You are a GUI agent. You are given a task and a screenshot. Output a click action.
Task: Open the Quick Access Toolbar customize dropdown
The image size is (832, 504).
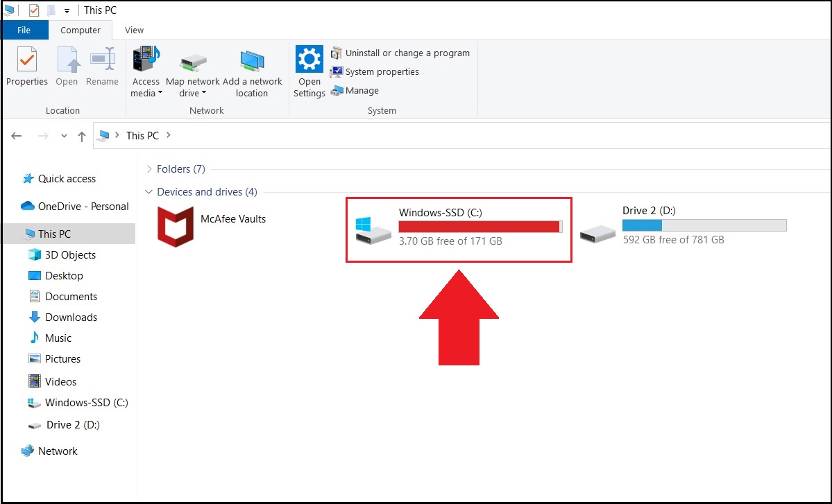(67, 11)
